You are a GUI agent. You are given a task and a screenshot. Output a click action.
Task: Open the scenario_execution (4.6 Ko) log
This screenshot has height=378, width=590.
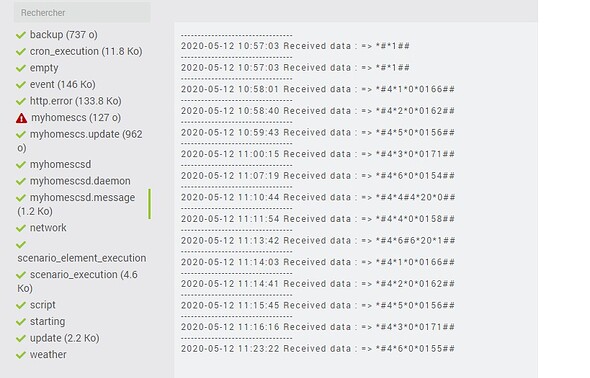pos(78,281)
